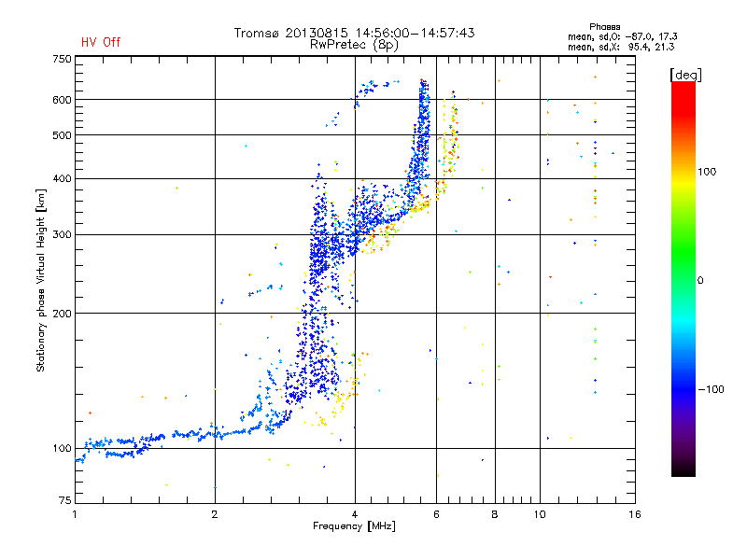Click the '4' frequency axis label

[355, 514]
